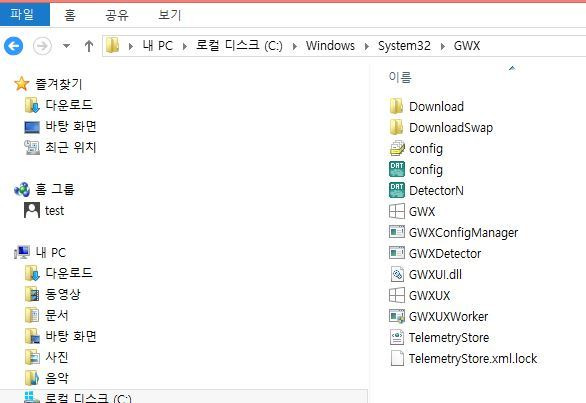Click the folder icon in the address bar
Screen dimensions: 586x403
click(x=112, y=46)
